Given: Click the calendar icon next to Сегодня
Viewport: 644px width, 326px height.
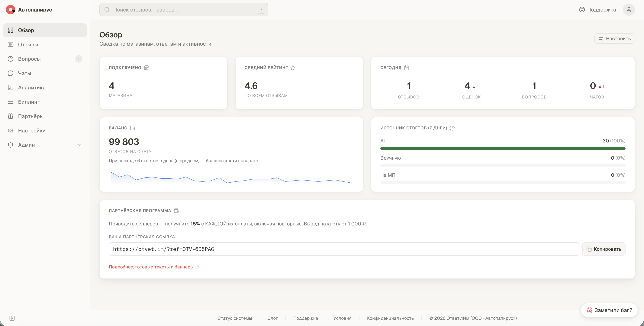Looking at the screenshot, I should tap(406, 68).
